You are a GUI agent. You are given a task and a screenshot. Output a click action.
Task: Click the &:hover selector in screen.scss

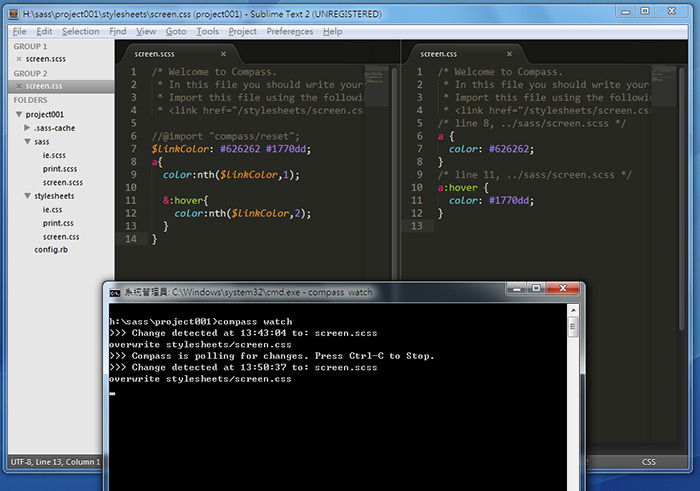pos(185,200)
